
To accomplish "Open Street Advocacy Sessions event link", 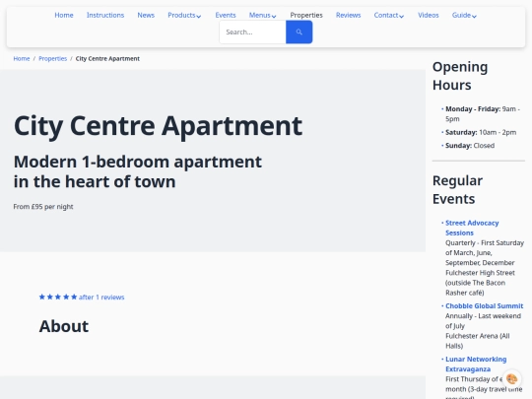I will click(472, 228).
